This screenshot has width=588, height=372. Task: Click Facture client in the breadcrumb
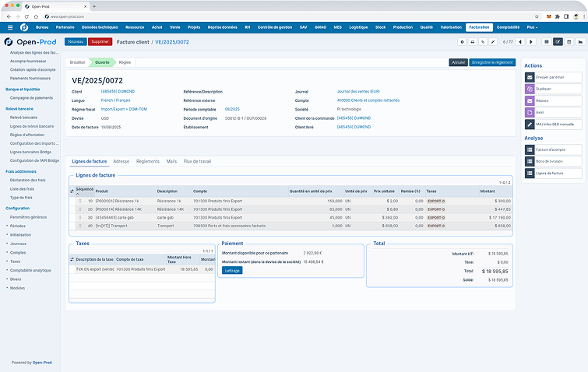(x=132, y=42)
